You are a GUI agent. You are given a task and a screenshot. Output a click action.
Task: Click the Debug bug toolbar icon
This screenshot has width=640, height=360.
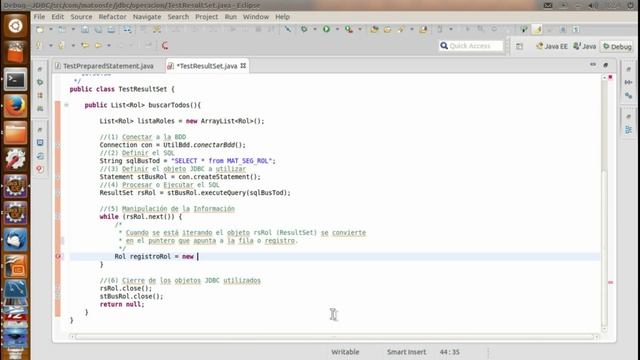coord(304,29)
